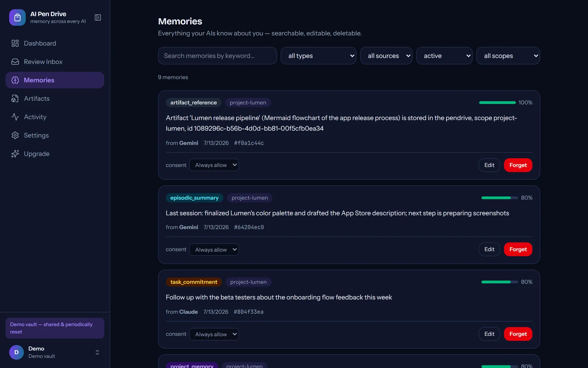Image resolution: width=588 pixels, height=368 pixels.
Task: Open consent dropdown on Lumen release pipeline memory
Action: click(214, 165)
